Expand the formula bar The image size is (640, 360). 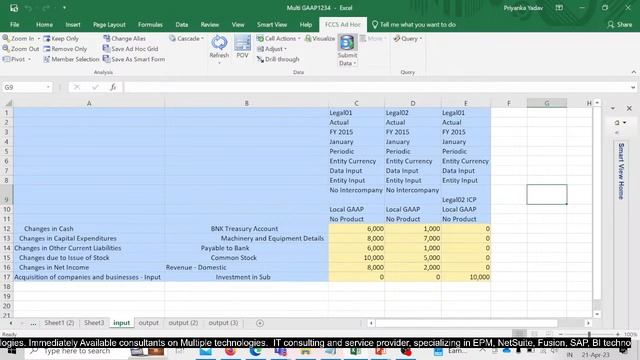coord(633,87)
